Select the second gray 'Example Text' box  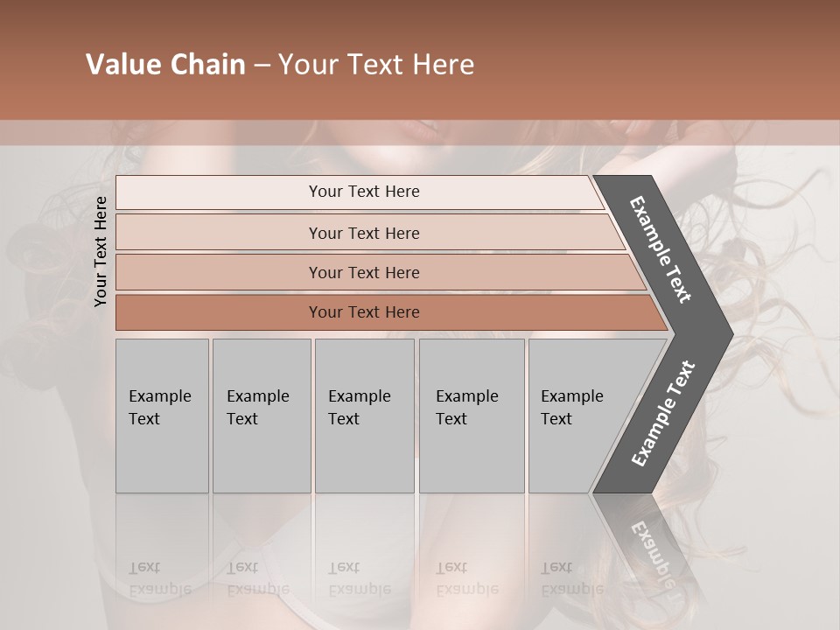tap(262, 416)
